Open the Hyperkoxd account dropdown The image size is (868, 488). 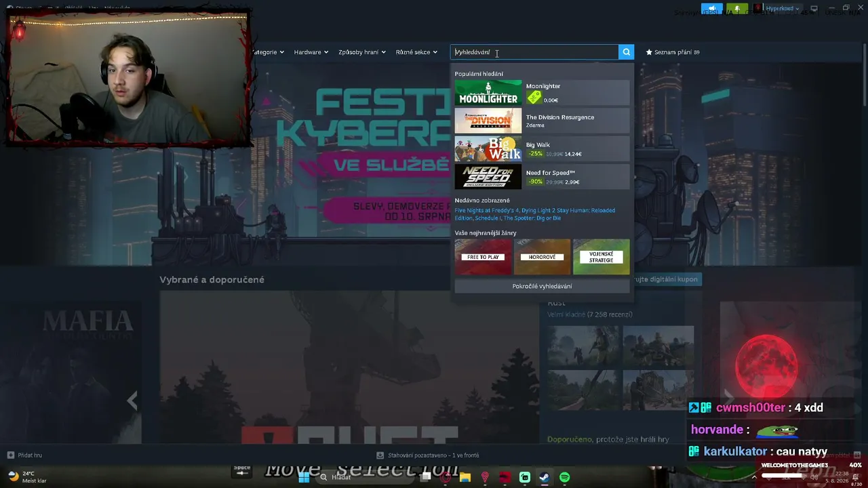(x=783, y=9)
